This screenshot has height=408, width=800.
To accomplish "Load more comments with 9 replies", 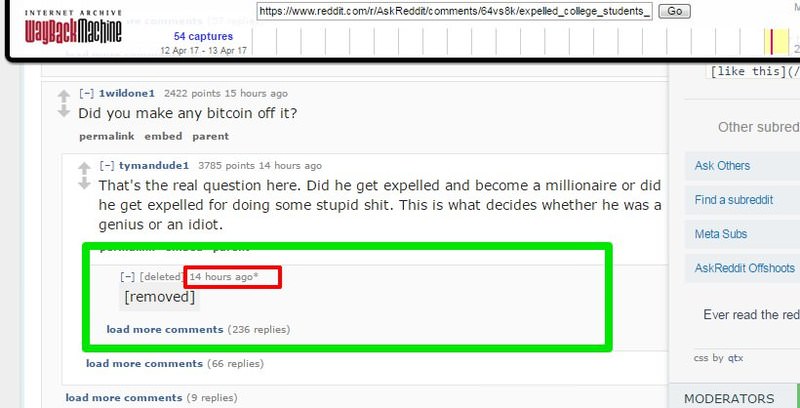I will (x=124, y=398).
